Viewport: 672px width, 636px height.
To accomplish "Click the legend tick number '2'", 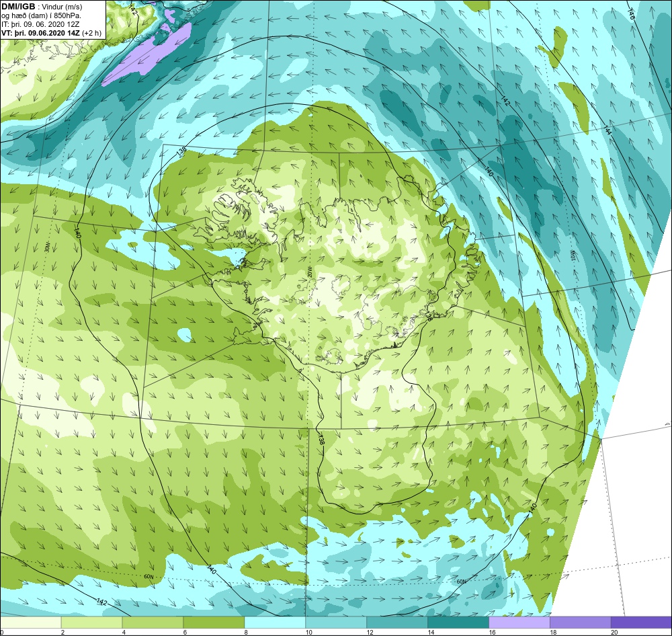I will pos(62,632).
